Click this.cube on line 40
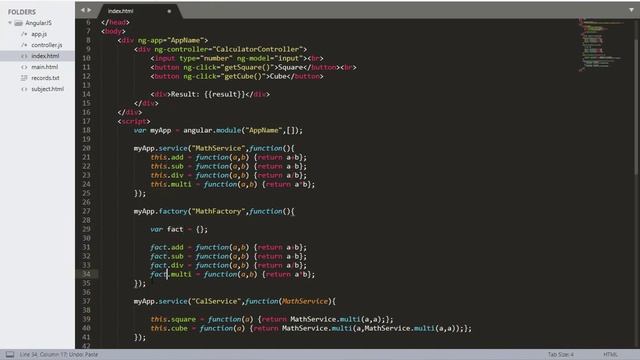640x360 pixels. coord(169,328)
